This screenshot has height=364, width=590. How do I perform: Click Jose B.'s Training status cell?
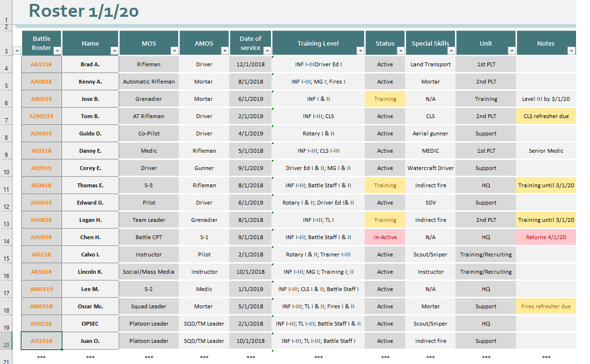385,99
